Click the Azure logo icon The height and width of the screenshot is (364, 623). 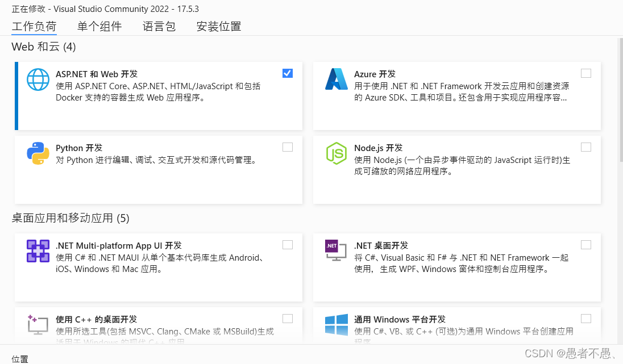pos(337,79)
